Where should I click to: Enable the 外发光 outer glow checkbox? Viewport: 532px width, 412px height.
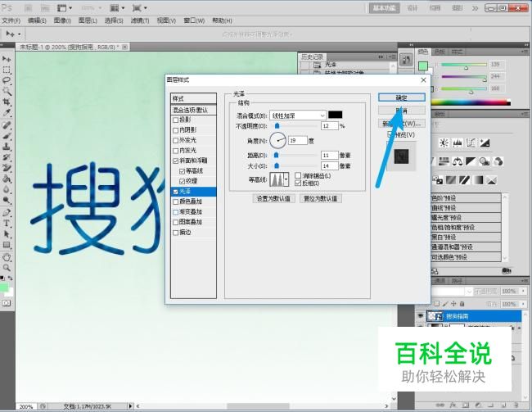click(175, 140)
